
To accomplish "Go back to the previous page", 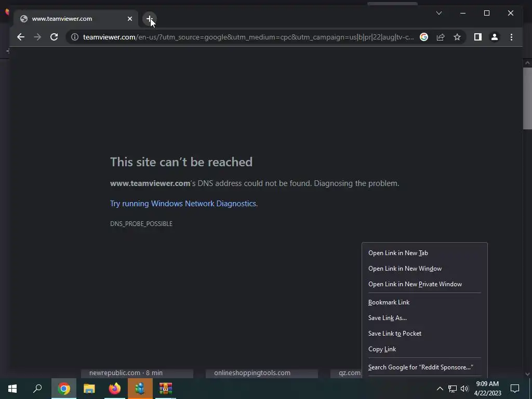I will pyautogui.click(x=21, y=37).
